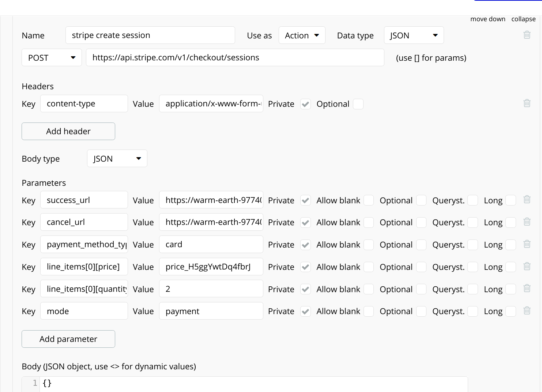Open the POST method dropdown
The width and height of the screenshot is (542, 392).
click(x=52, y=58)
